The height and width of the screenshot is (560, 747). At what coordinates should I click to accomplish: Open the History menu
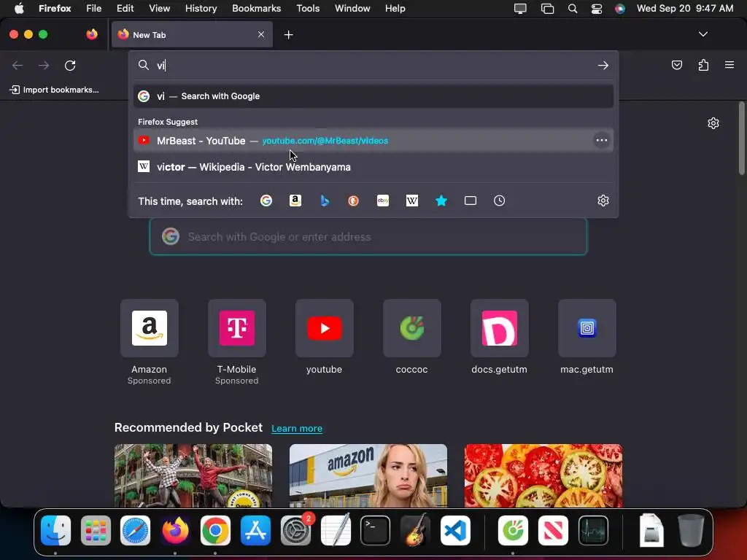coord(201,8)
